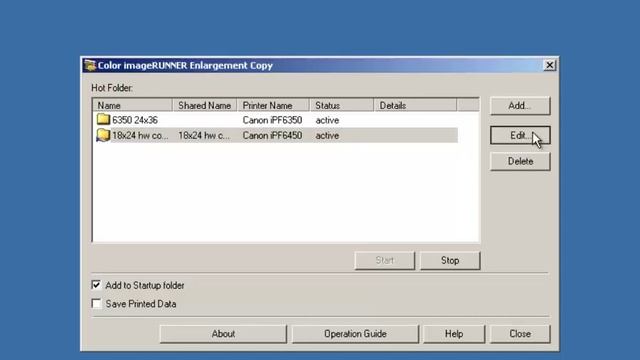Sort by Details column header

pyautogui.click(x=415, y=105)
